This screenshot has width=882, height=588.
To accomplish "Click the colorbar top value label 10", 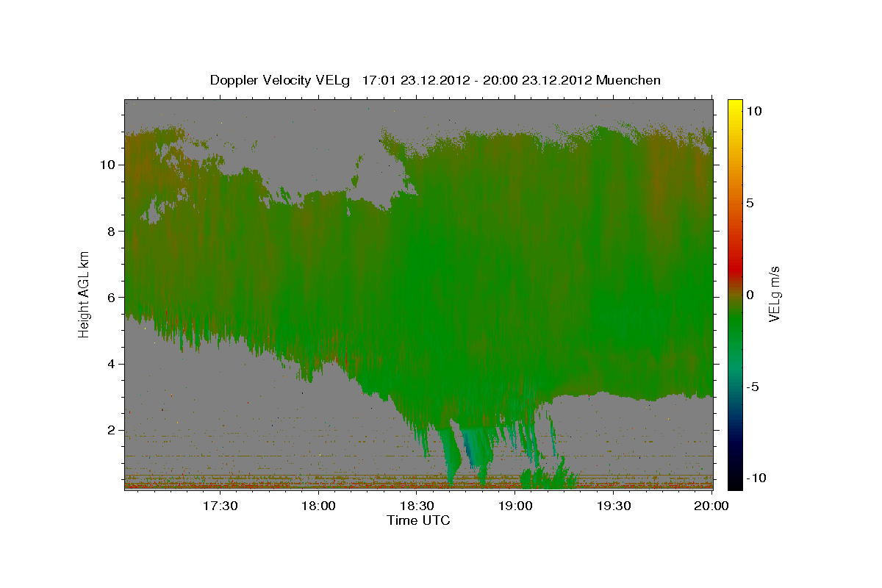I will (753, 111).
